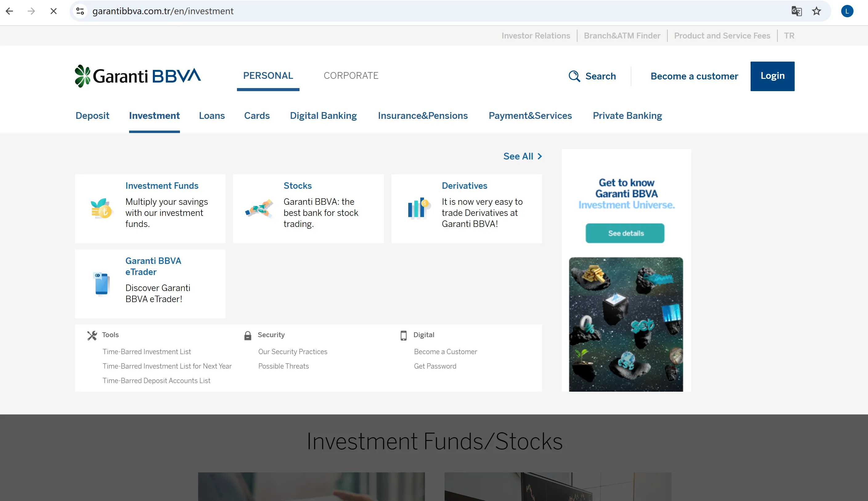Click the Tools wrench icon

(92, 336)
